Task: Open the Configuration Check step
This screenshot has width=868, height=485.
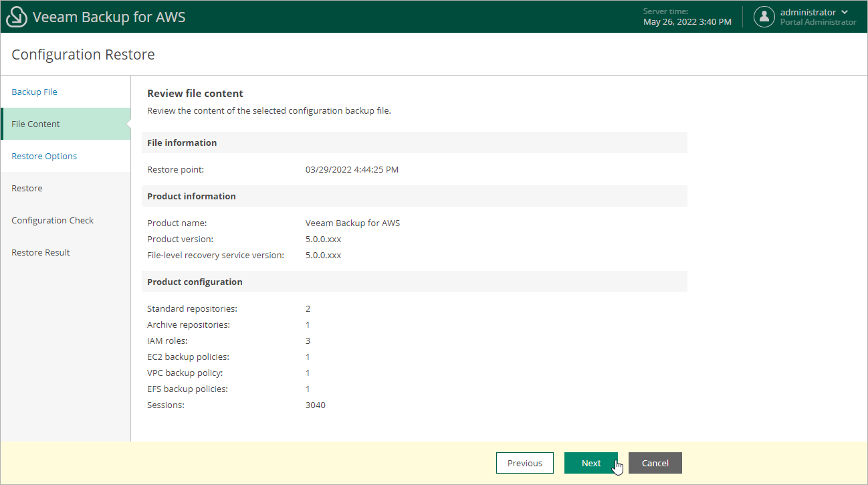Action: tap(52, 220)
